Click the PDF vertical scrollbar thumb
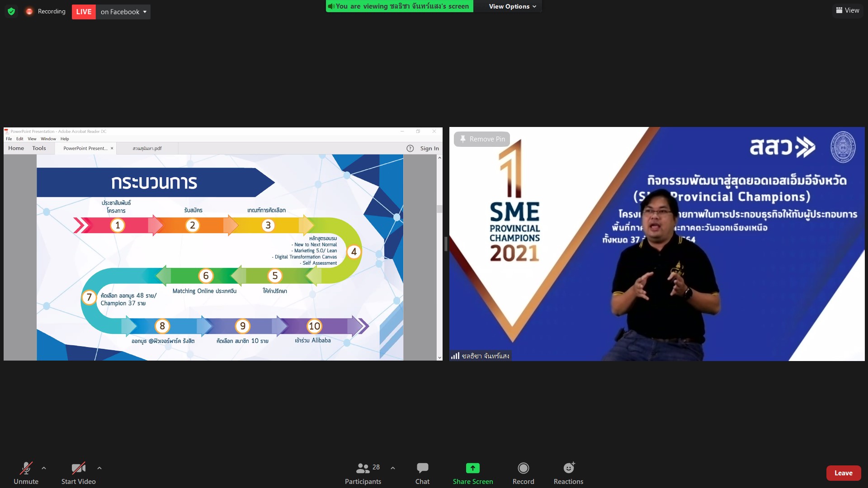Viewport: 868px width, 488px height. click(439, 209)
